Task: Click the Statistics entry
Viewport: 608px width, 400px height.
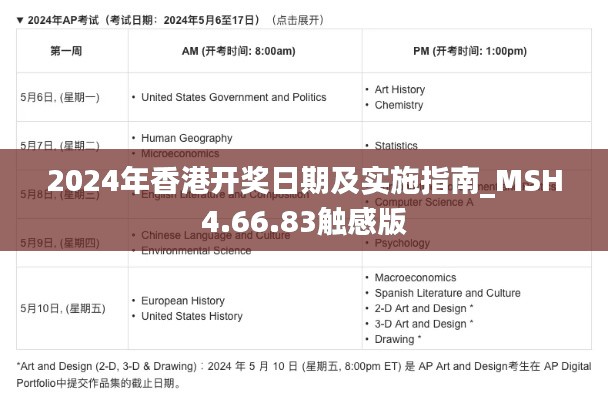Action: point(396,145)
